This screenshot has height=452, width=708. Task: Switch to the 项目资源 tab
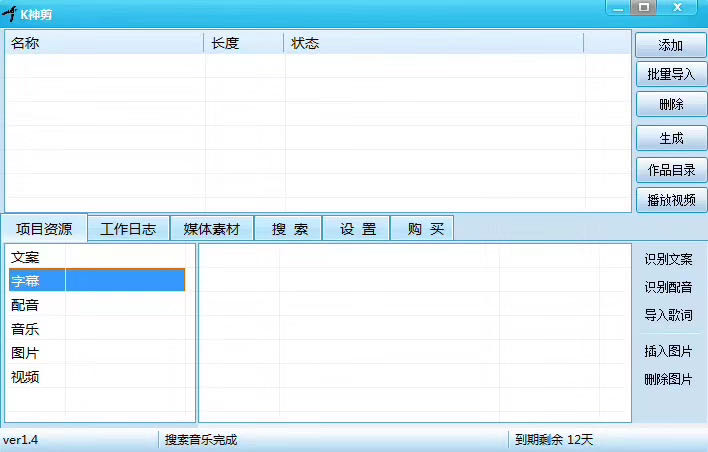click(44, 229)
